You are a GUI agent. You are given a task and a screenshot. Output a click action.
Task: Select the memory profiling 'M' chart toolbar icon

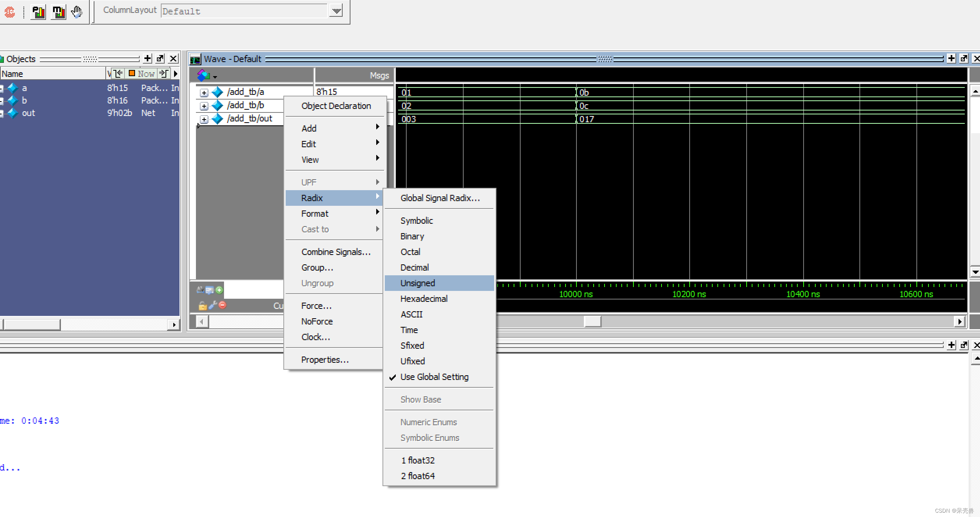point(58,12)
